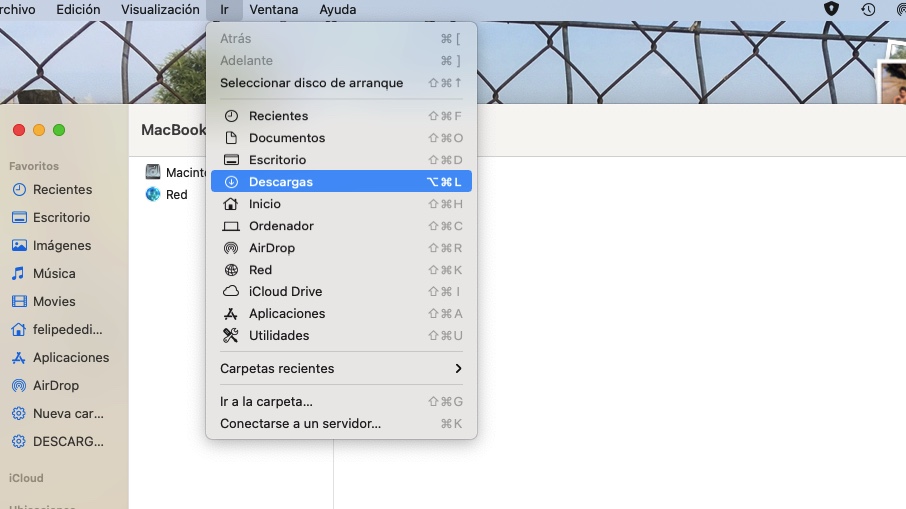Click the AirDrop icon in Ir menu
The image size is (906, 509).
(x=231, y=248)
